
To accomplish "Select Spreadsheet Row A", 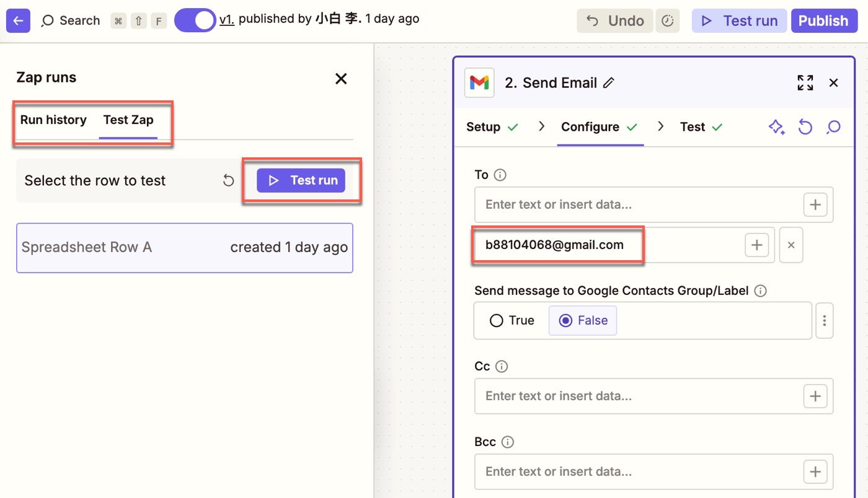I will 185,248.
